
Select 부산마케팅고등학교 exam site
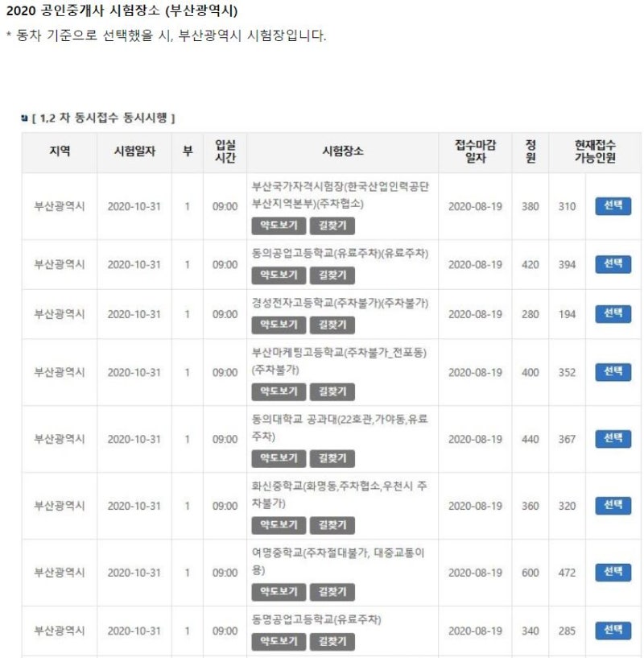613,372
